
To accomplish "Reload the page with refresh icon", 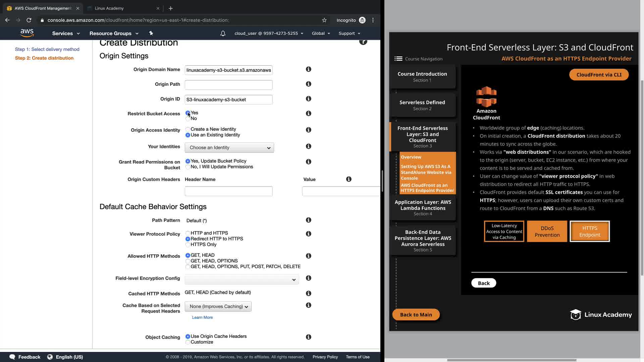I will click(29, 20).
